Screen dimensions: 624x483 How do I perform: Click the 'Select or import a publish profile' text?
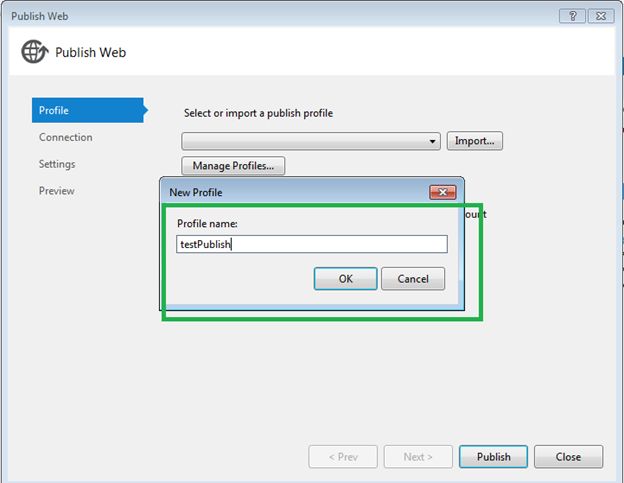pyautogui.click(x=258, y=113)
